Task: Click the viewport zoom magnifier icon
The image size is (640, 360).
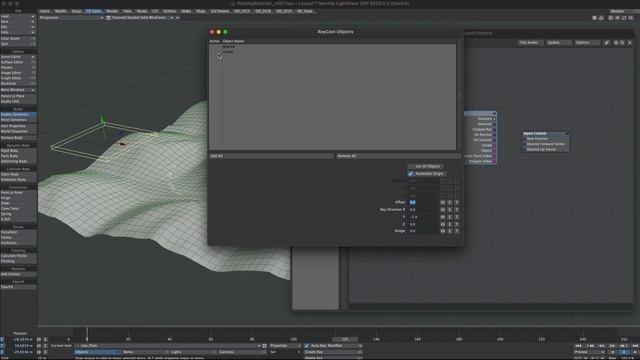Action: [631, 18]
